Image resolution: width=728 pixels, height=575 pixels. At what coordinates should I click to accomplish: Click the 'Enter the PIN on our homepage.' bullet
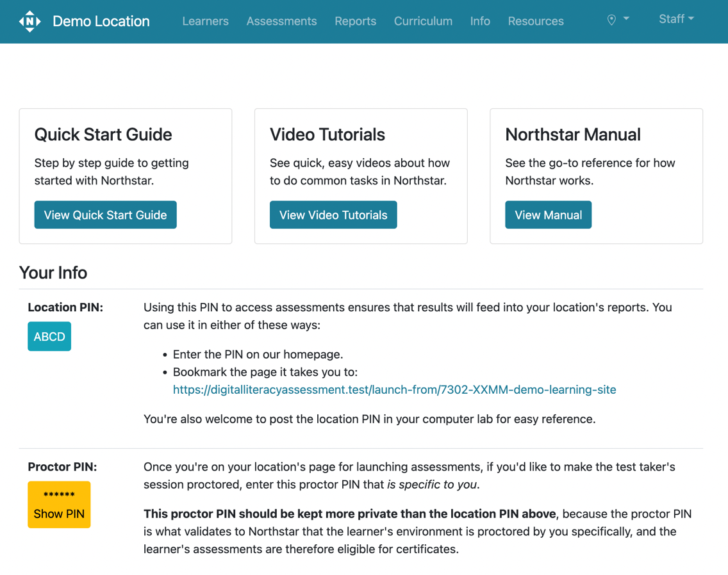click(258, 355)
